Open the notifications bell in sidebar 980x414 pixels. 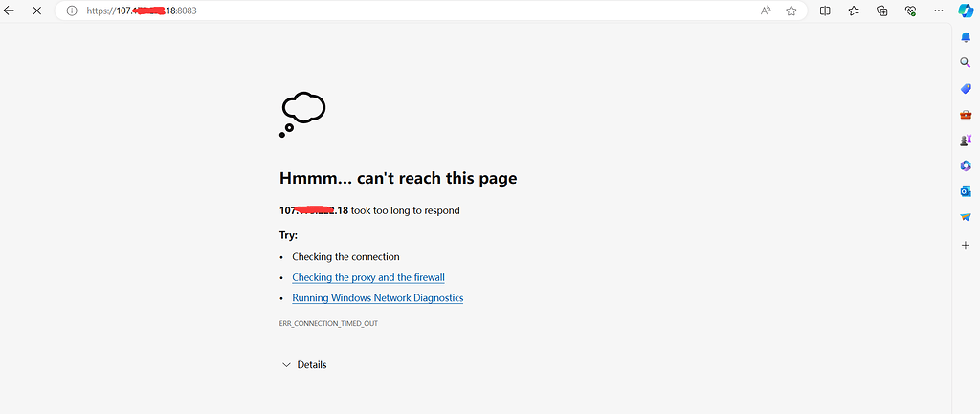click(966, 36)
